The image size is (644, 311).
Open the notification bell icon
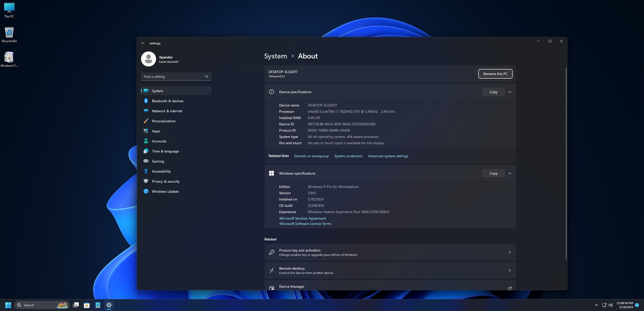(x=638, y=305)
